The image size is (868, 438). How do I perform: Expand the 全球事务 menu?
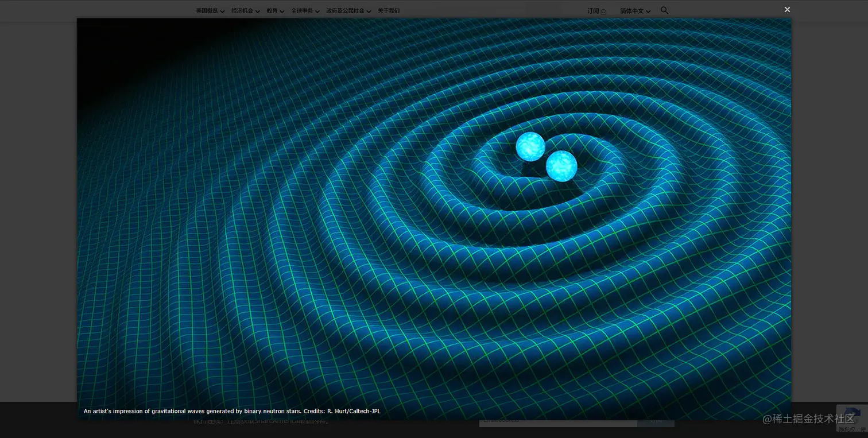[x=305, y=11]
